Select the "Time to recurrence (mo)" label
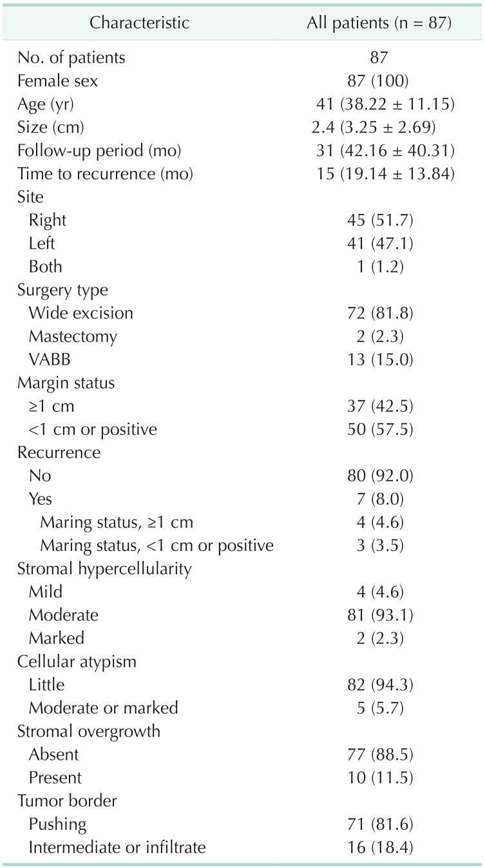 pyautogui.click(x=106, y=174)
